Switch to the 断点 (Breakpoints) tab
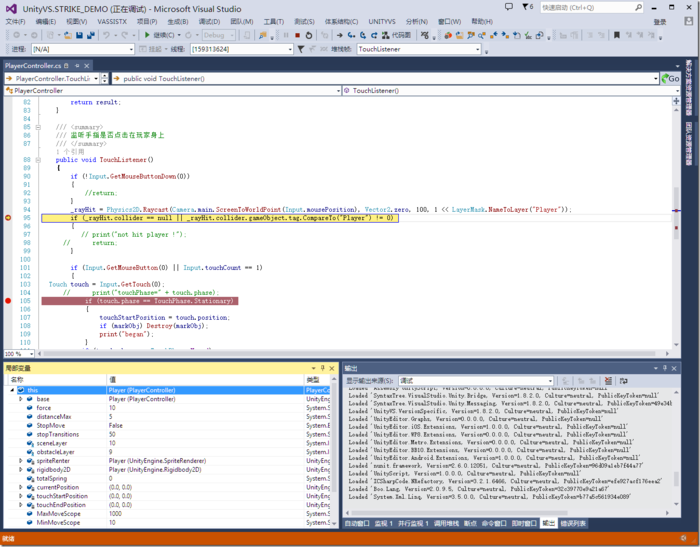Viewport: 700px width, 547px height. pos(470,523)
